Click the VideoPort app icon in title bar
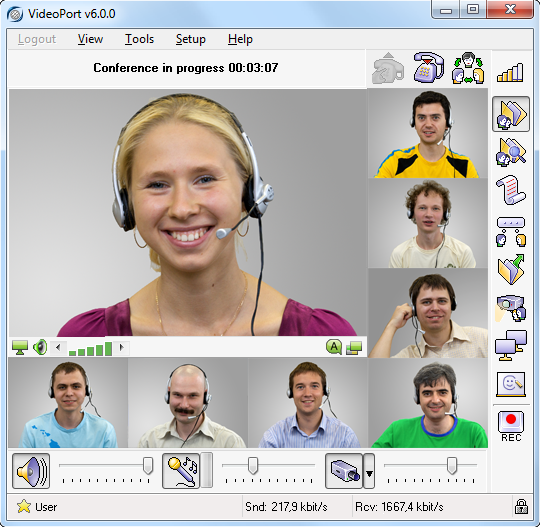This screenshot has height=527, width=540. [x=15, y=14]
